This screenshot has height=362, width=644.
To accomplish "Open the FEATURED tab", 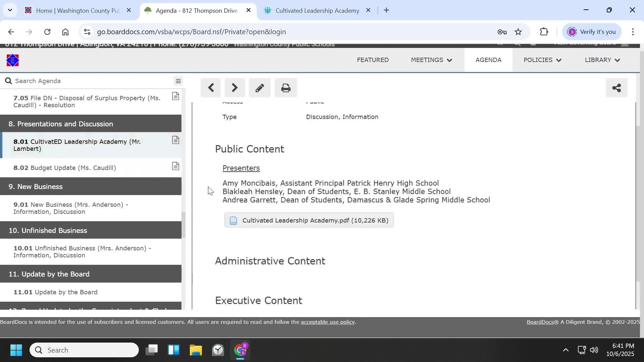I will click(373, 60).
